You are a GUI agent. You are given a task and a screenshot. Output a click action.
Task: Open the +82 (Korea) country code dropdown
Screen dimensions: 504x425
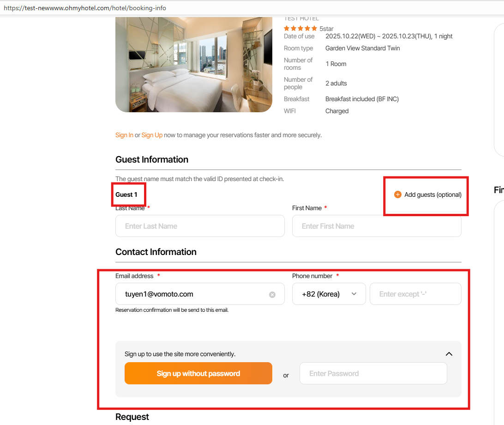(329, 294)
